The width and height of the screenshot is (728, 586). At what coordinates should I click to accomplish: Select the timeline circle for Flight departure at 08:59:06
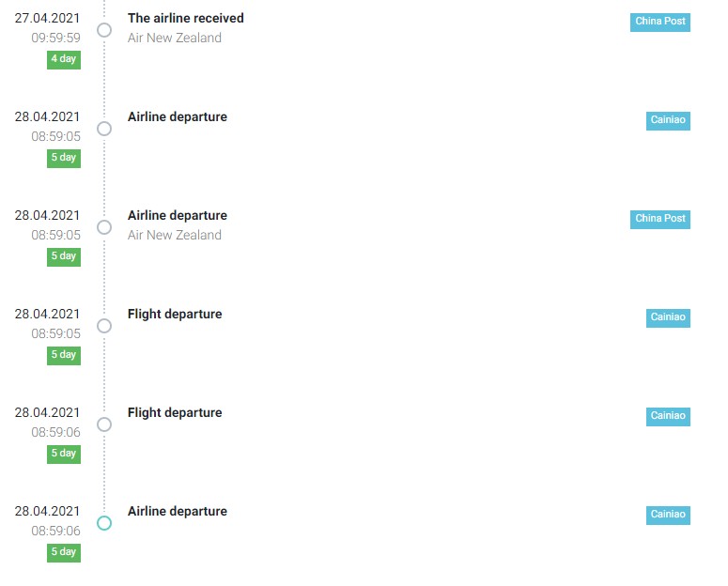tap(104, 424)
